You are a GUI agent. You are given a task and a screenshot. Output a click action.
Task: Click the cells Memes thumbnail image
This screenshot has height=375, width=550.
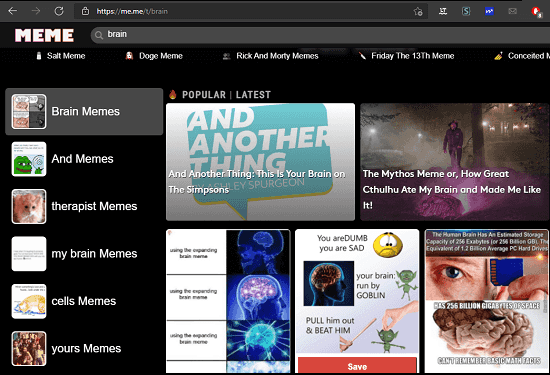point(29,301)
